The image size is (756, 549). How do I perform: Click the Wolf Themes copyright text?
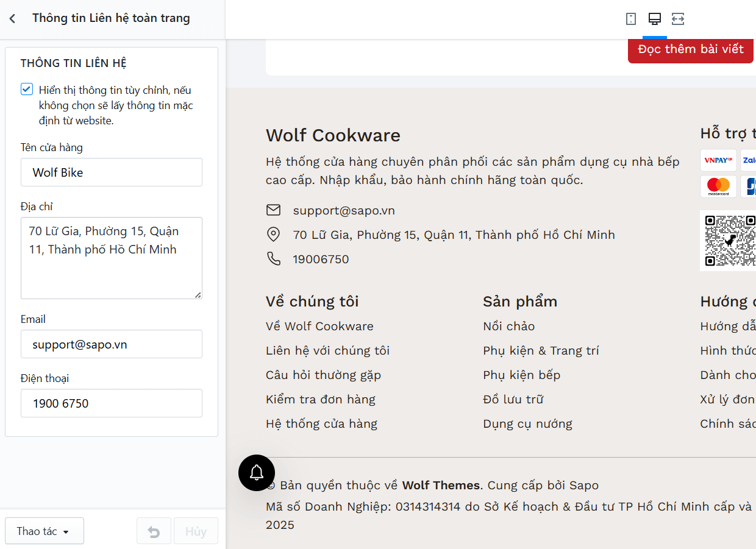coord(441,485)
